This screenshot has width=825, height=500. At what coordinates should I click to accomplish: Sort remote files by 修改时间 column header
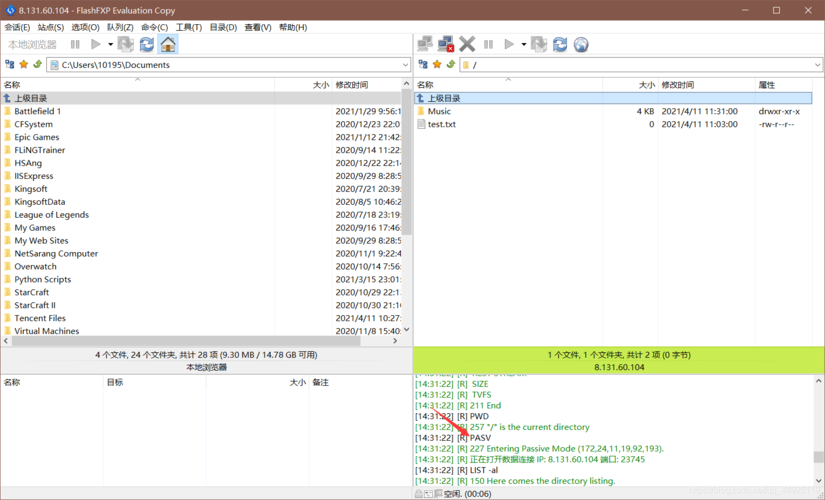(706, 85)
